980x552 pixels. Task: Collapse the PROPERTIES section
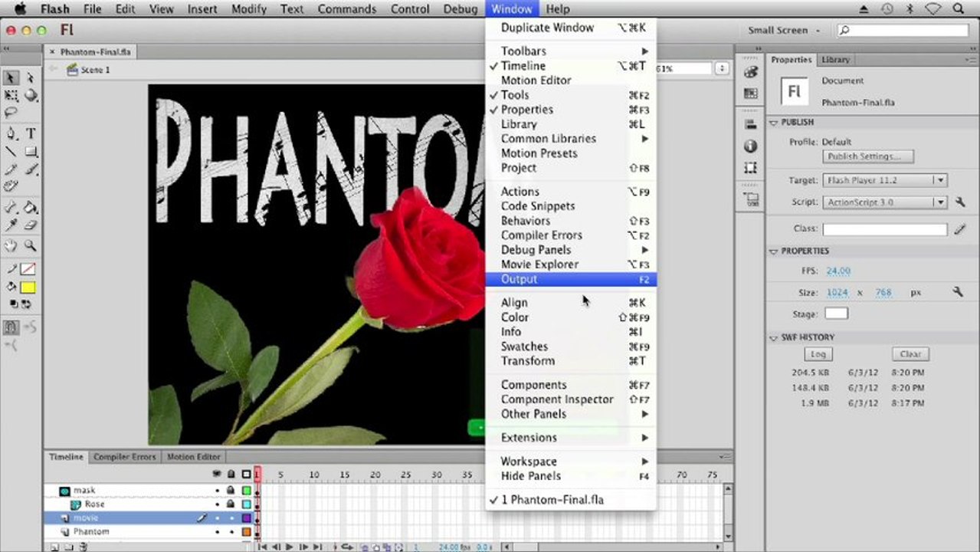click(774, 251)
